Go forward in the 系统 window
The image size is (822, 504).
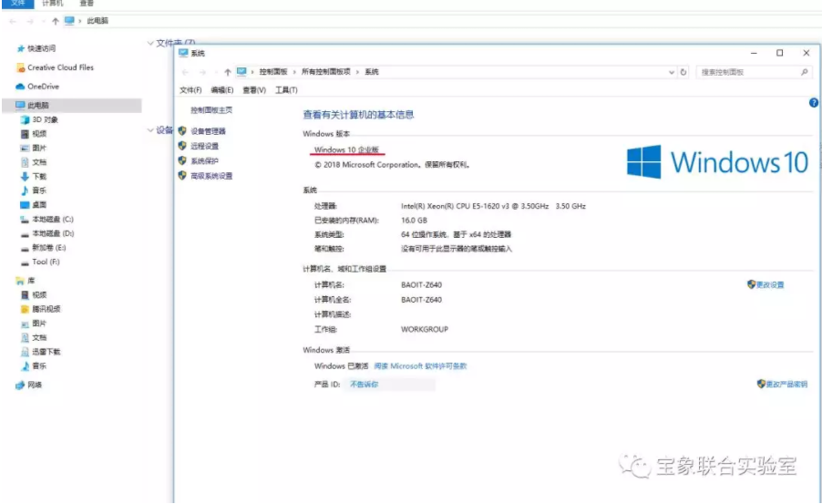(x=203, y=72)
